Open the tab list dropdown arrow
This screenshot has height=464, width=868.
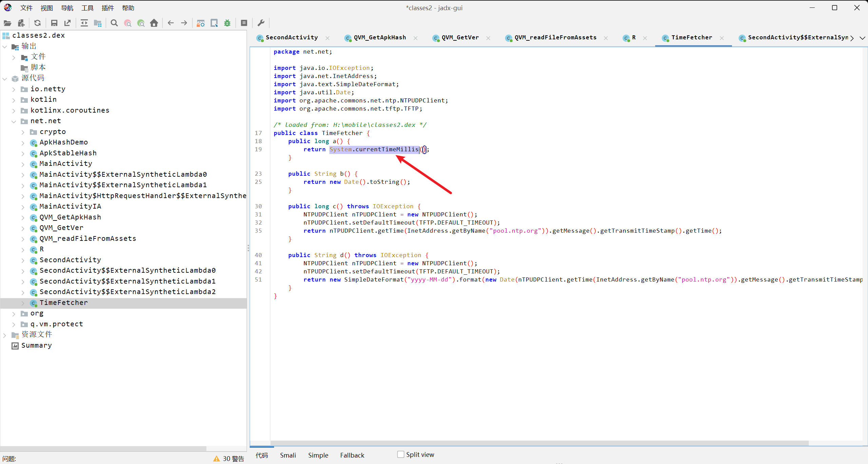pyautogui.click(x=862, y=38)
